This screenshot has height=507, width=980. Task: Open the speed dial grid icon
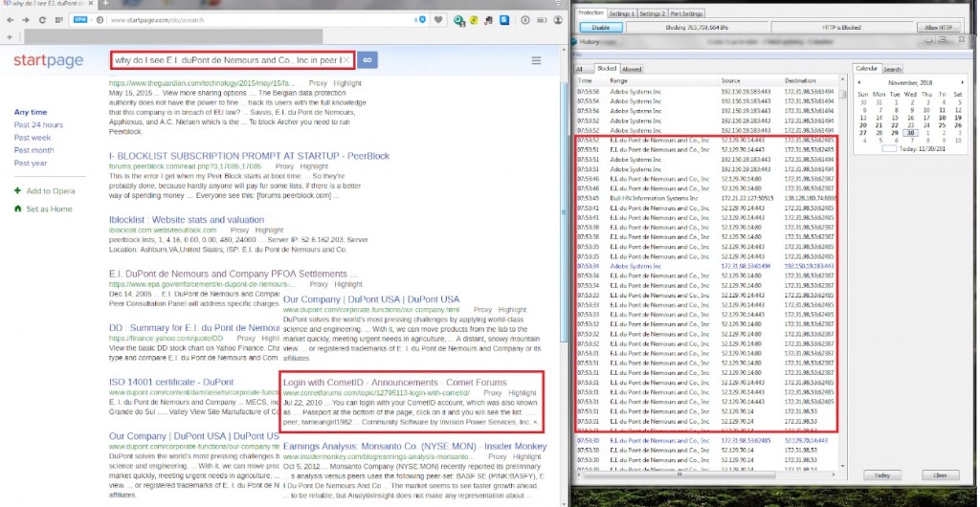click(x=57, y=19)
